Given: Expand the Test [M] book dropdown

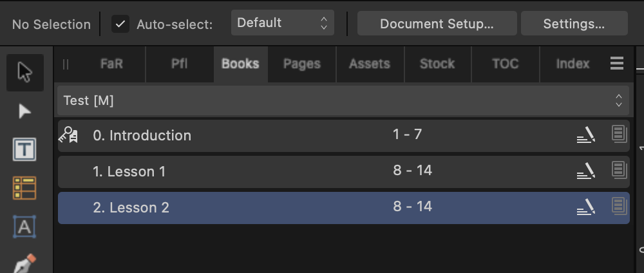Looking at the screenshot, I should [x=343, y=100].
